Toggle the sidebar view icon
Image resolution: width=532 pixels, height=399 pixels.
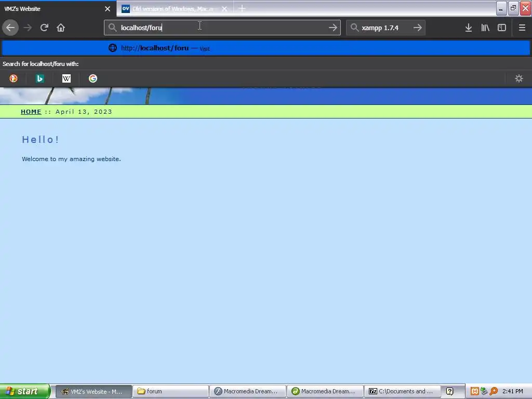point(502,28)
